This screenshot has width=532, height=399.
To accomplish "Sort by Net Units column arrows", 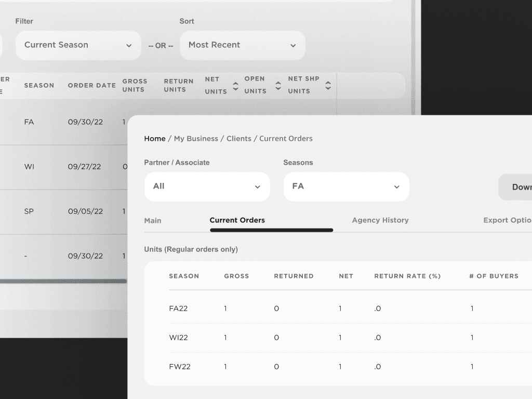I will point(235,86).
